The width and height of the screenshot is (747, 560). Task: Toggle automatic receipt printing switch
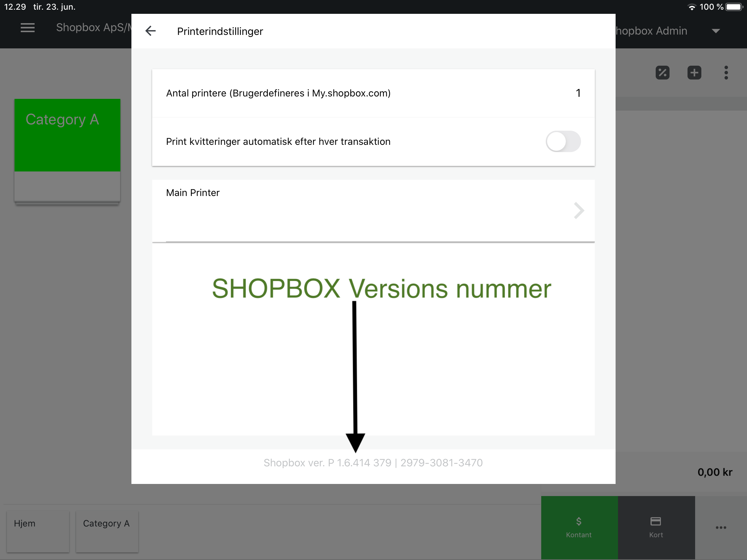pyautogui.click(x=563, y=141)
